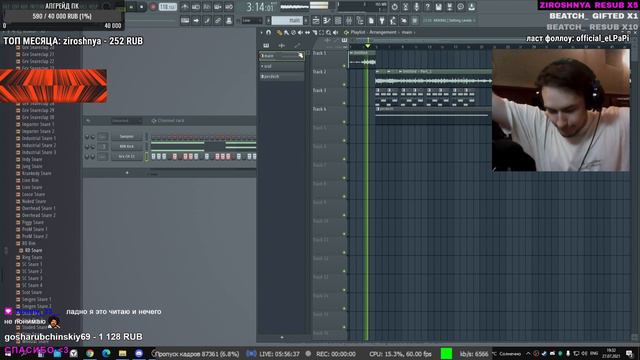Click the microphone recording icon in top toolbar
This screenshot has width=640, height=360.
pos(416,7)
